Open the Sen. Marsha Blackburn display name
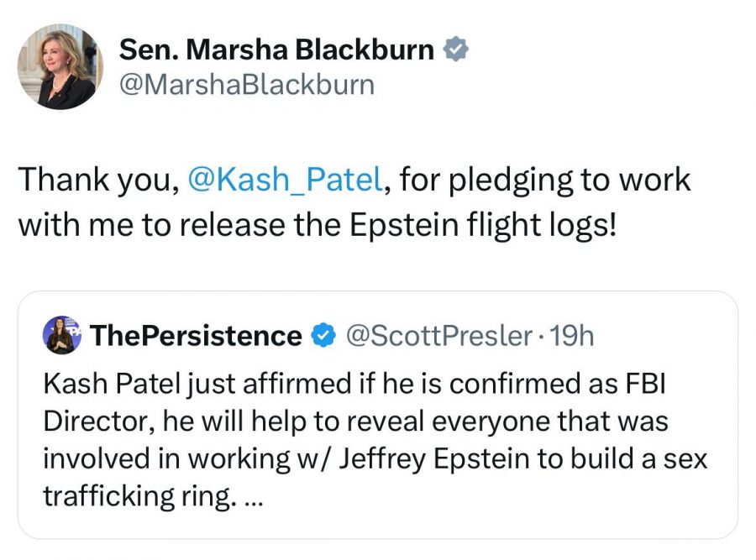The height and width of the screenshot is (560, 756). [277, 50]
